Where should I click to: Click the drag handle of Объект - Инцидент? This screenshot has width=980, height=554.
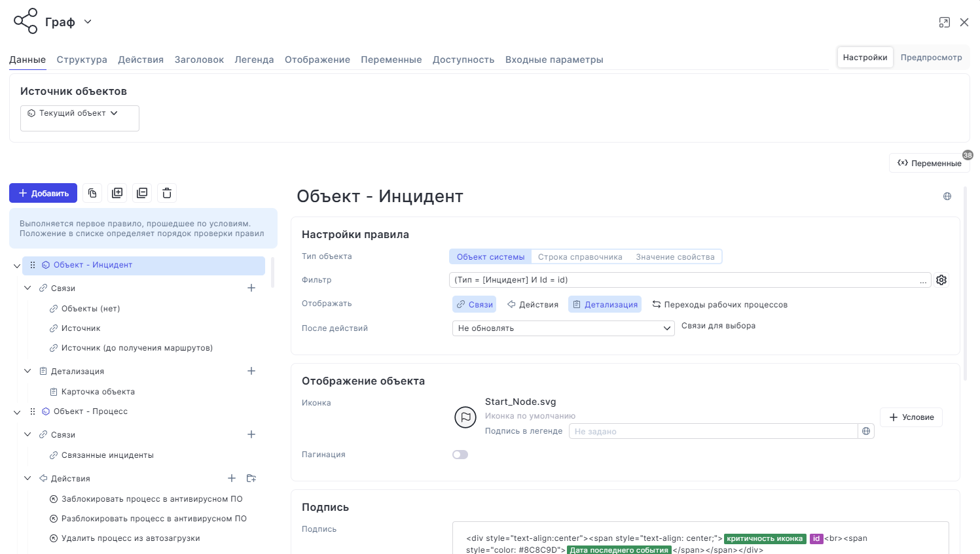click(x=33, y=265)
